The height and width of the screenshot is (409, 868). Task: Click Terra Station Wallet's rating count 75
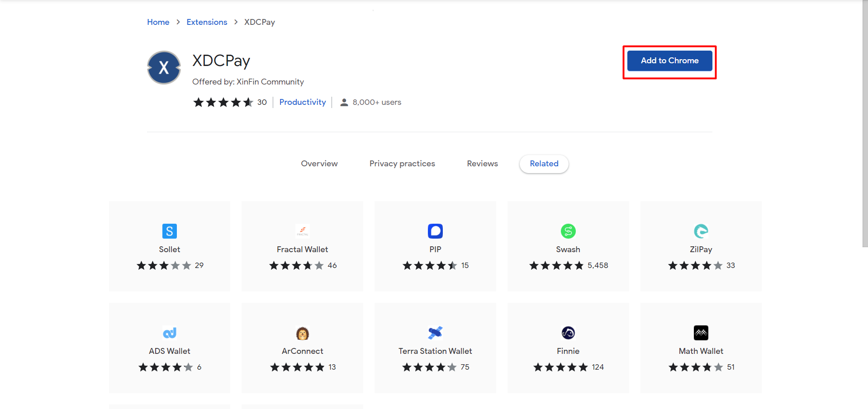click(465, 367)
